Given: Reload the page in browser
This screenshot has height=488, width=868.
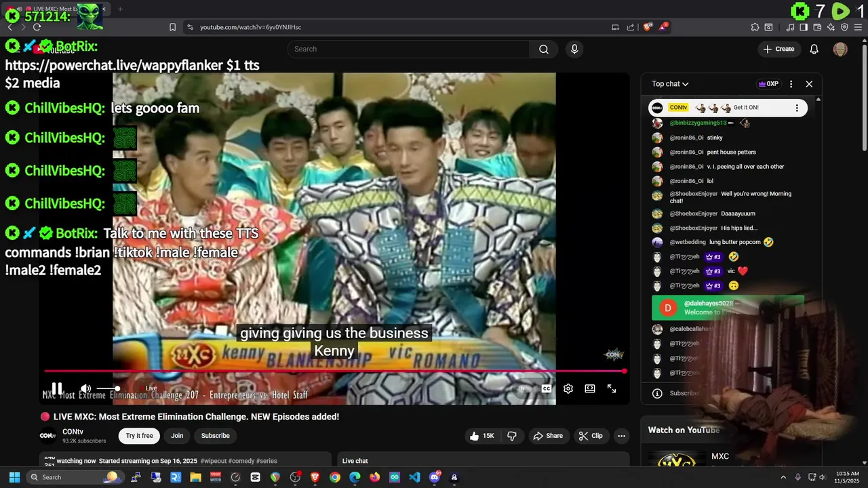Looking at the screenshot, I should coord(37,27).
